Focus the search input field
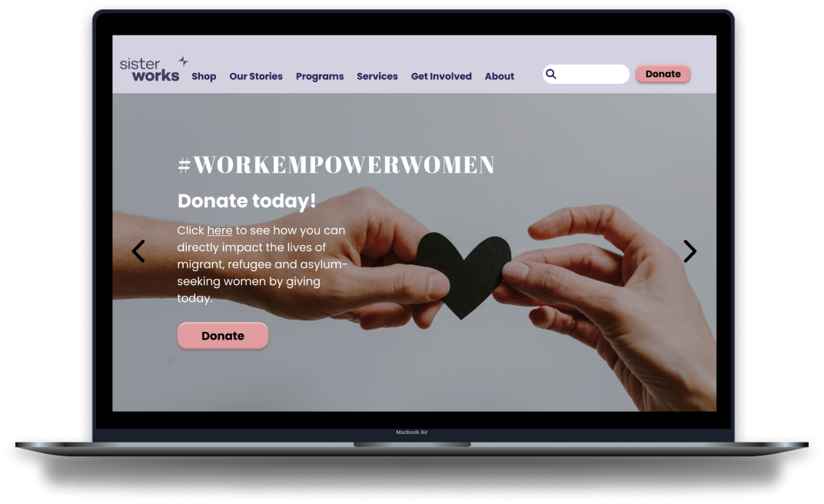 coord(592,75)
